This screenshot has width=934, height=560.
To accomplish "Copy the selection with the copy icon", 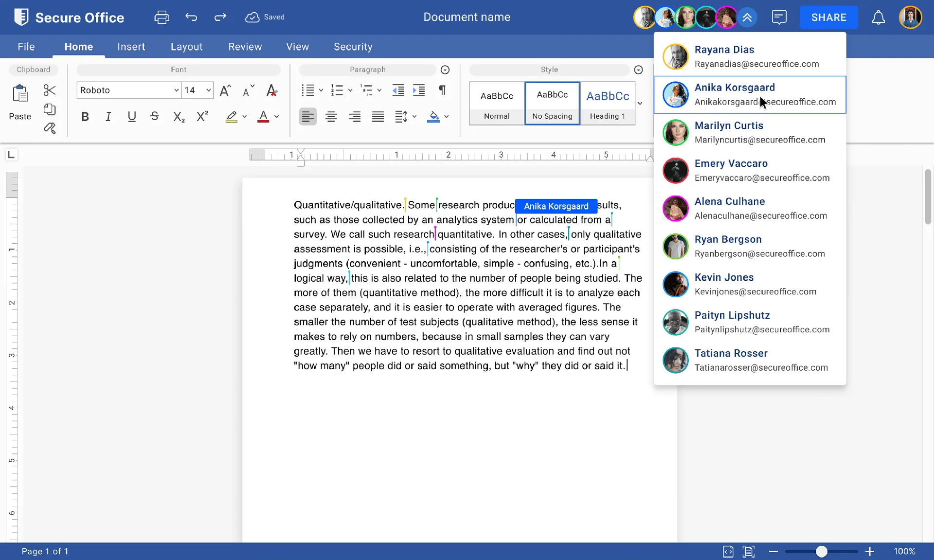I will tap(50, 109).
